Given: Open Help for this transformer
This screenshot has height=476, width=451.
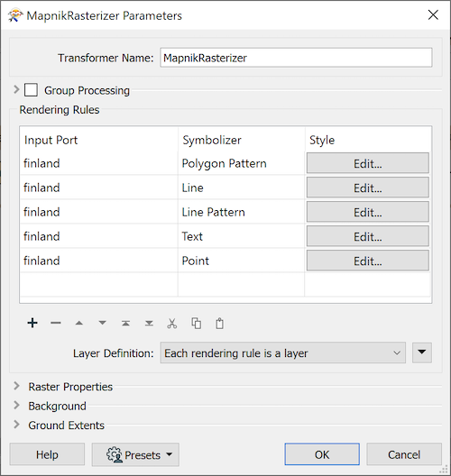Looking at the screenshot, I should 47,454.
